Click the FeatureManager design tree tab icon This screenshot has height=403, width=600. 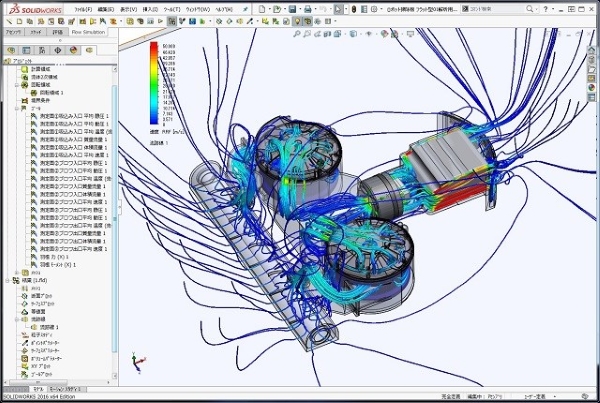coord(11,47)
